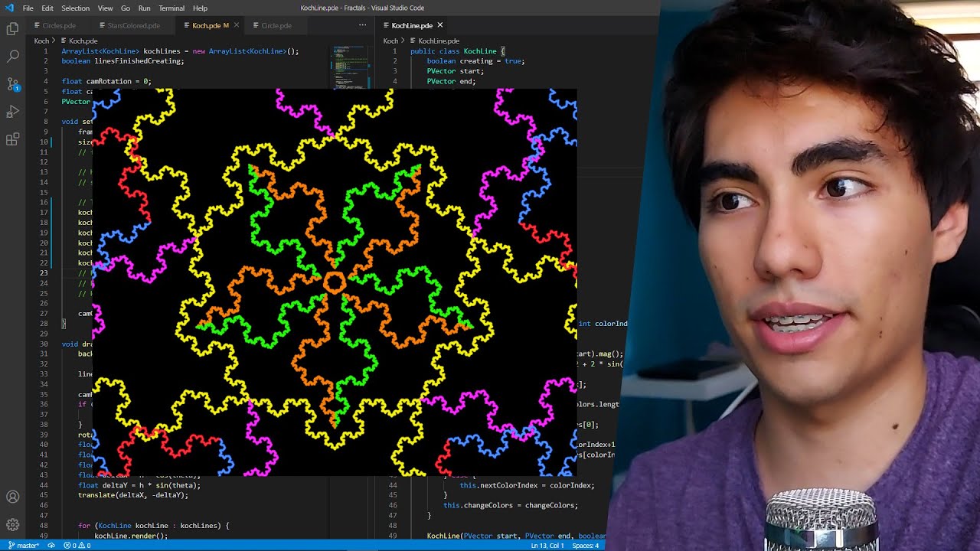The height and width of the screenshot is (551, 980).
Task: Click the Koch folder breadcrumb in right editor
Action: pos(390,41)
